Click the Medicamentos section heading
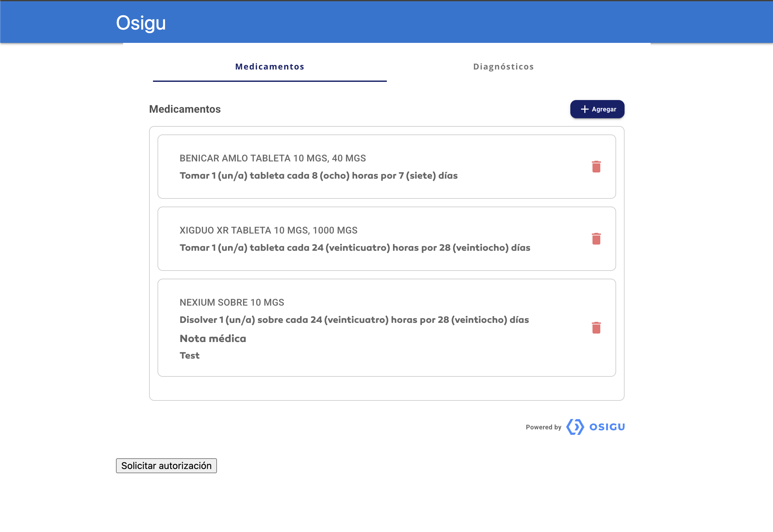 point(185,109)
